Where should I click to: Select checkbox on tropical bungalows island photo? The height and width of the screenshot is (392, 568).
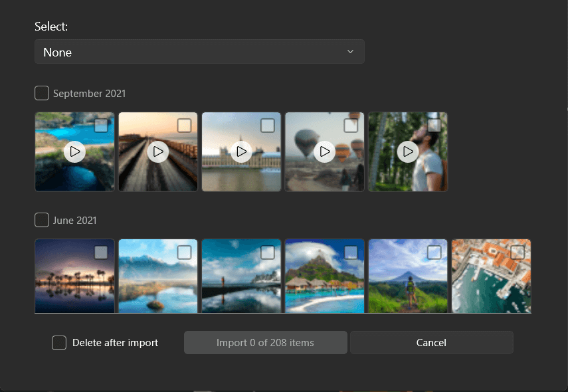tap(351, 252)
